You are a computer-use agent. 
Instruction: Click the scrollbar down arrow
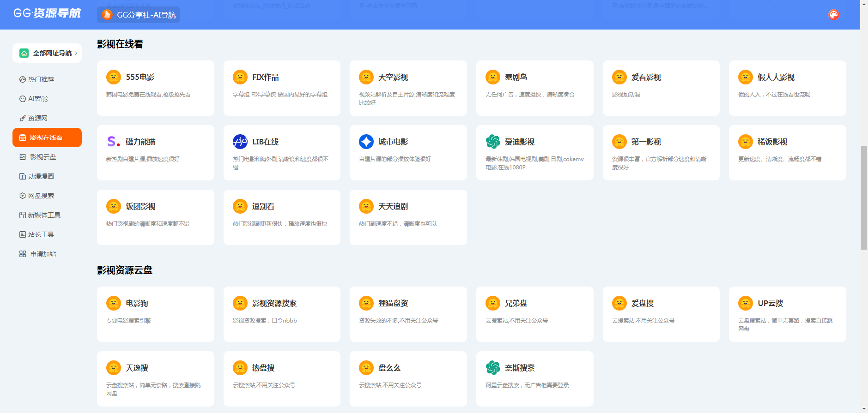click(x=864, y=409)
